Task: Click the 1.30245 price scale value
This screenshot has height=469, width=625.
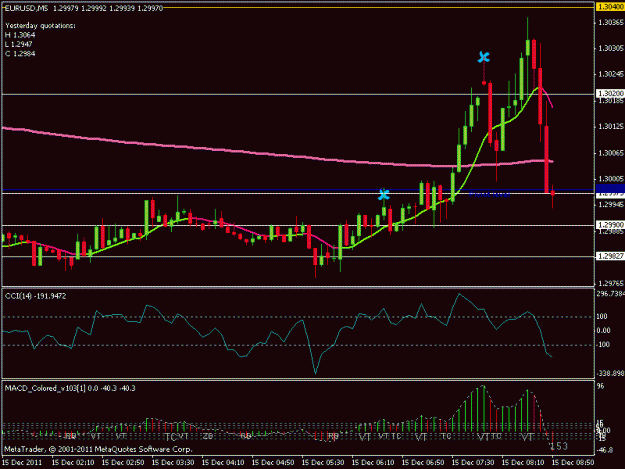Action: click(x=611, y=74)
